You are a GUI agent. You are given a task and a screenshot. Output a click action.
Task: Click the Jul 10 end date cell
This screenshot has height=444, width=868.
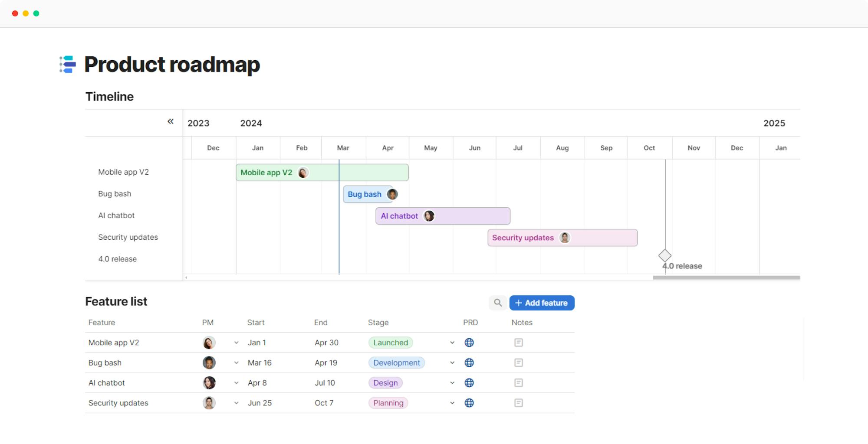(325, 383)
